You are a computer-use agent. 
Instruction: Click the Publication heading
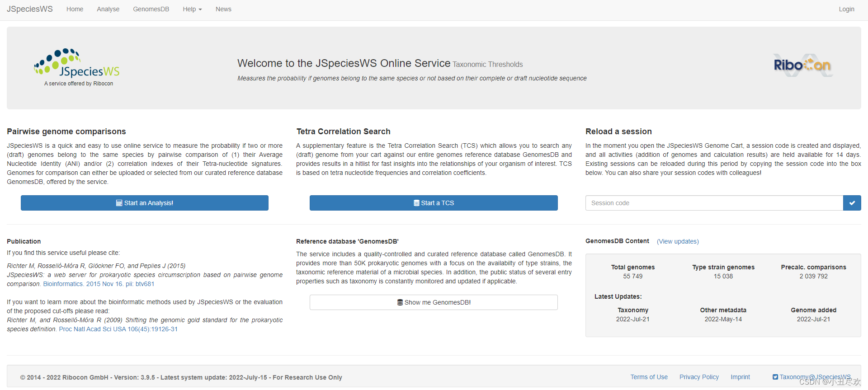[x=24, y=241]
